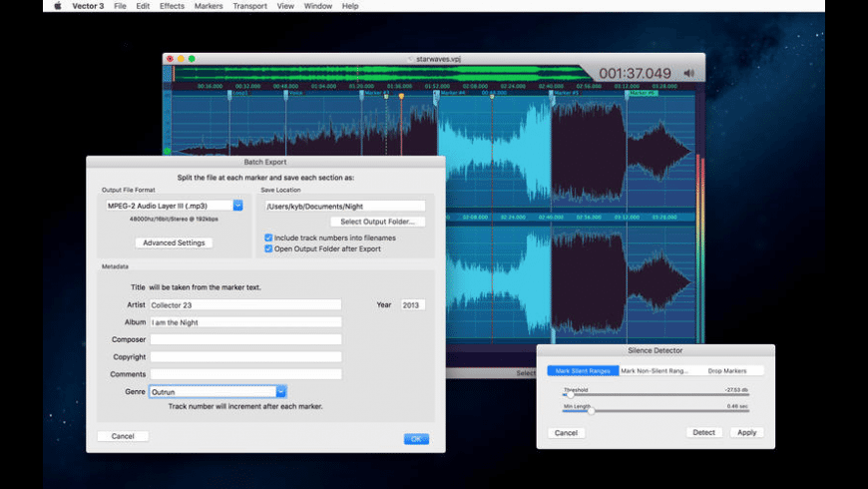This screenshot has height=489, width=868.
Task: Click the Composer text field
Action: point(245,339)
